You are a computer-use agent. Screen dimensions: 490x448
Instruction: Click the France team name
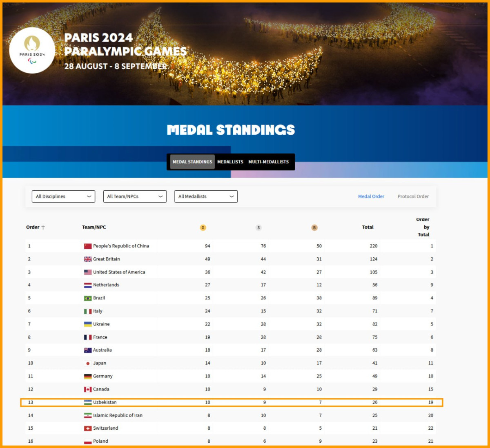100,337
